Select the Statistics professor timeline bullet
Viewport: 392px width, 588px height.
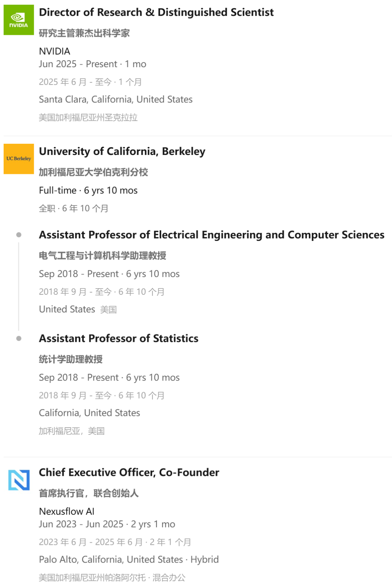19,338
